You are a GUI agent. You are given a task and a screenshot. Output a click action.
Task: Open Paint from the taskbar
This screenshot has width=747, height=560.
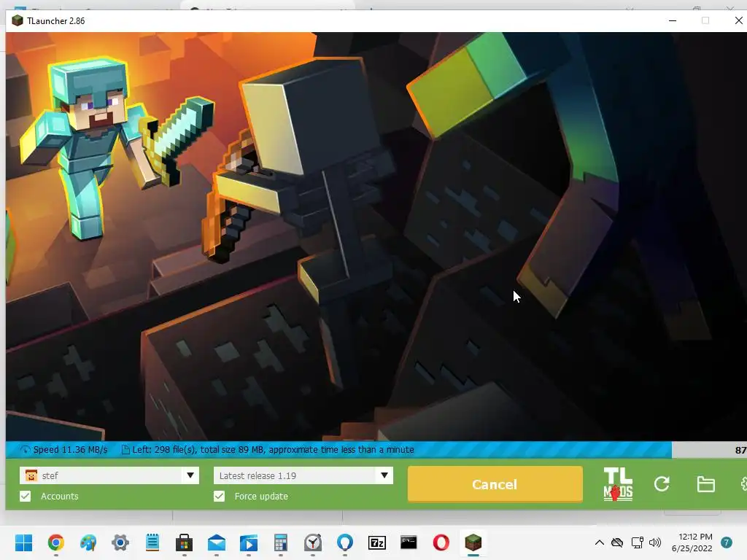pyautogui.click(x=88, y=542)
